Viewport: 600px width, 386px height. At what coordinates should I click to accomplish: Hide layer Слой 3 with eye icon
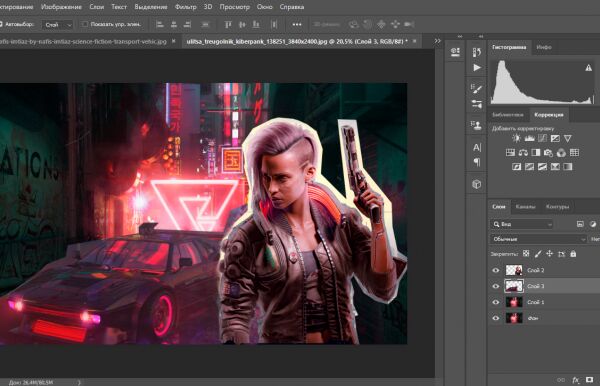[x=496, y=286]
